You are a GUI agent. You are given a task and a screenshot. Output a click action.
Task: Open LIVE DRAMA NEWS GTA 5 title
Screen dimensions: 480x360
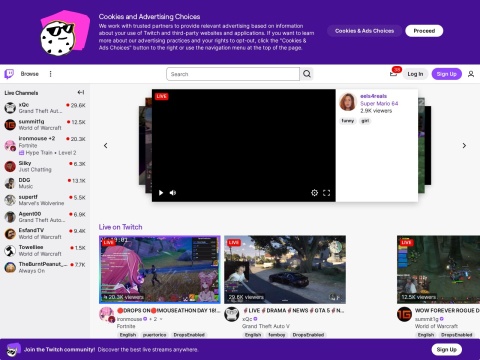(x=293, y=310)
